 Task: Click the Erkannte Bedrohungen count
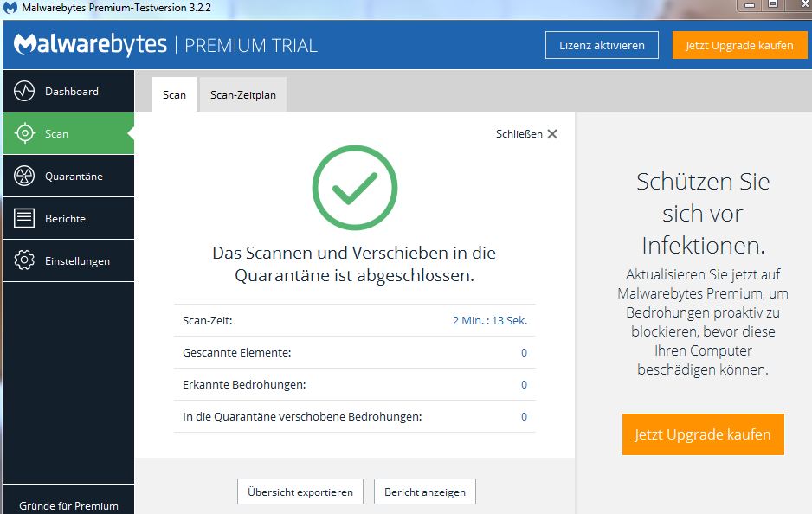click(x=524, y=385)
